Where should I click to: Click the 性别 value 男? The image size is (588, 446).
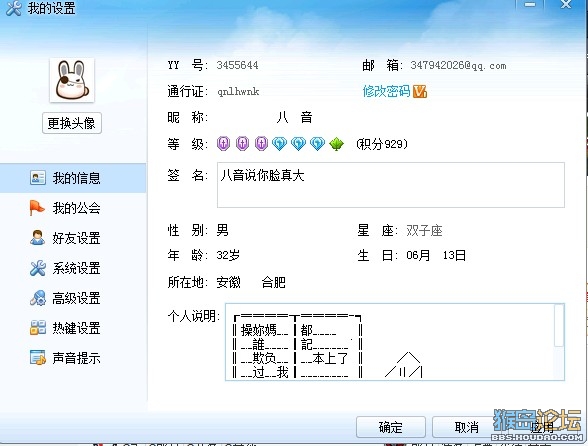coord(222,230)
